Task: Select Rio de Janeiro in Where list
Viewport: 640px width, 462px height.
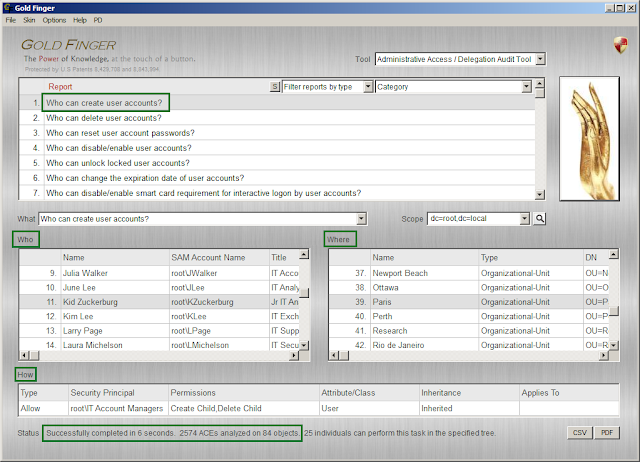Action: [x=469, y=345]
